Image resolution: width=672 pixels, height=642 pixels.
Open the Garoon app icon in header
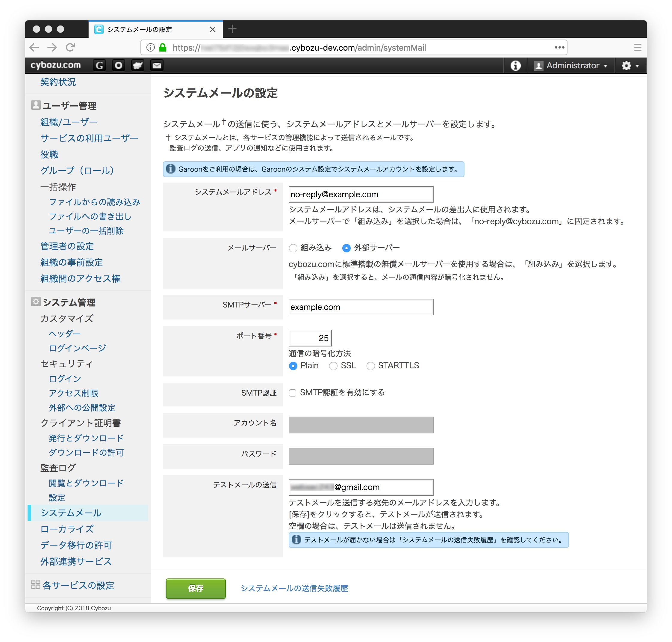(99, 65)
